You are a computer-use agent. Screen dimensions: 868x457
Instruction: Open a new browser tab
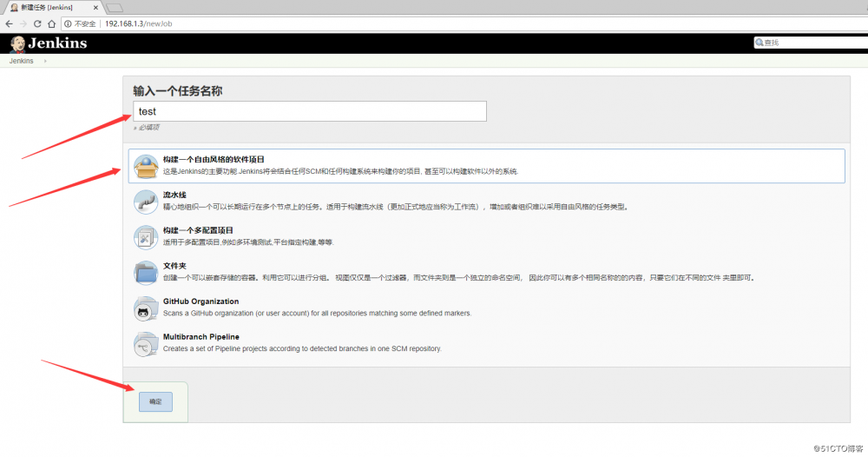click(x=115, y=8)
